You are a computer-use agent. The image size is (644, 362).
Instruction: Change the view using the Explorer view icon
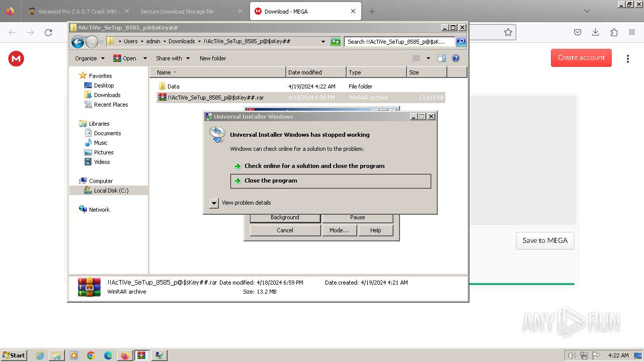point(416,58)
